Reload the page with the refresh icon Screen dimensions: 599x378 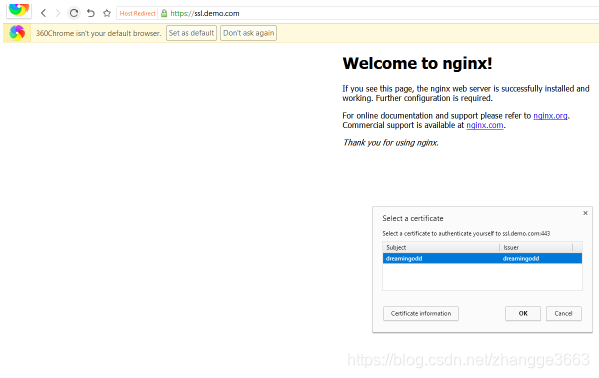(74, 13)
